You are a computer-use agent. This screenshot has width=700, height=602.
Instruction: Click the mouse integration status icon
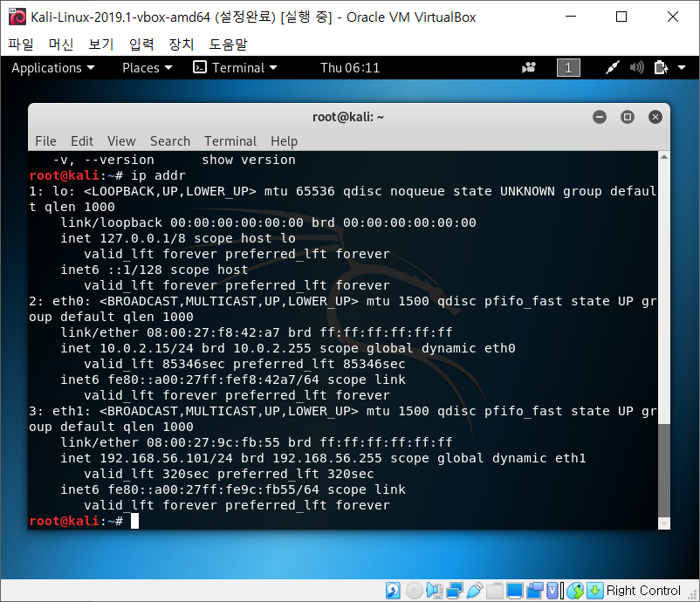pos(576,591)
